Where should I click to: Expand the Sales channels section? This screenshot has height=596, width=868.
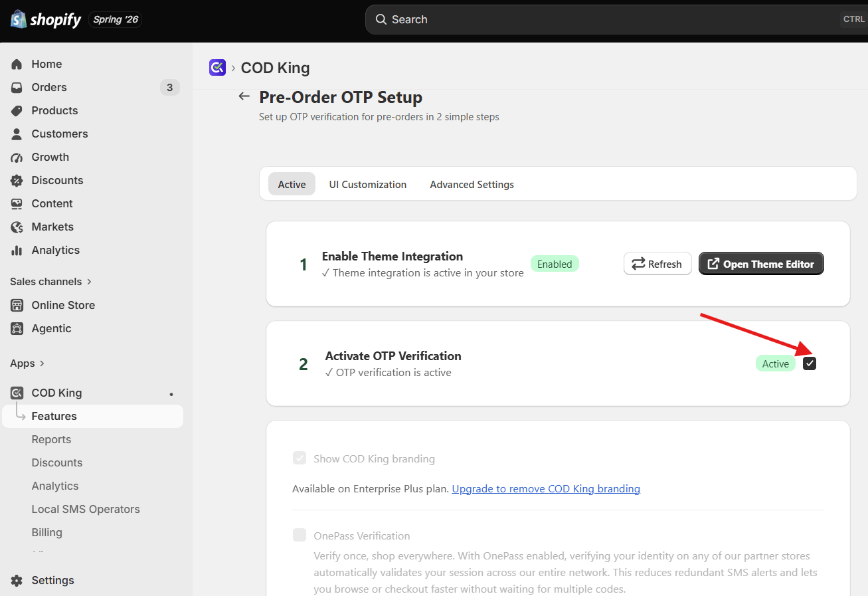[x=51, y=282]
